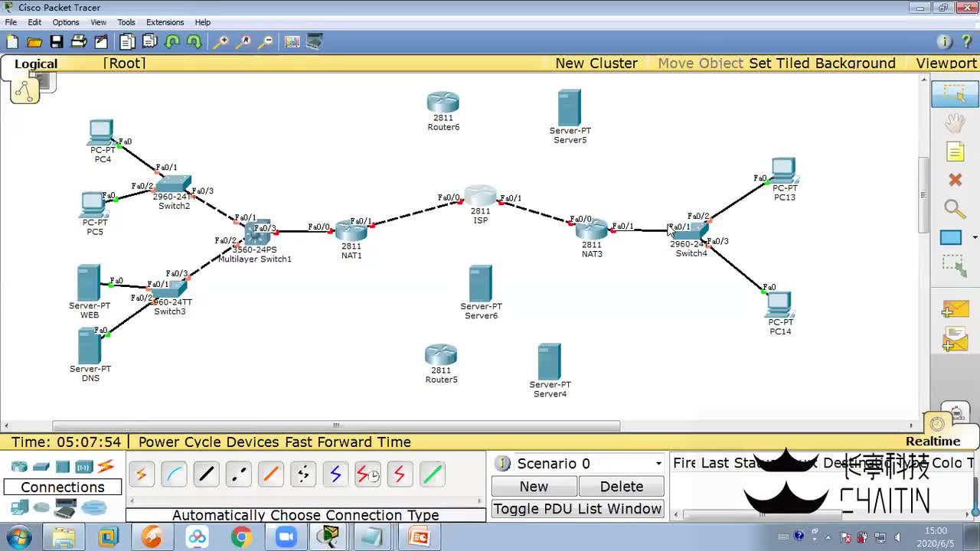Choose Hubs device category

[63, 466]
